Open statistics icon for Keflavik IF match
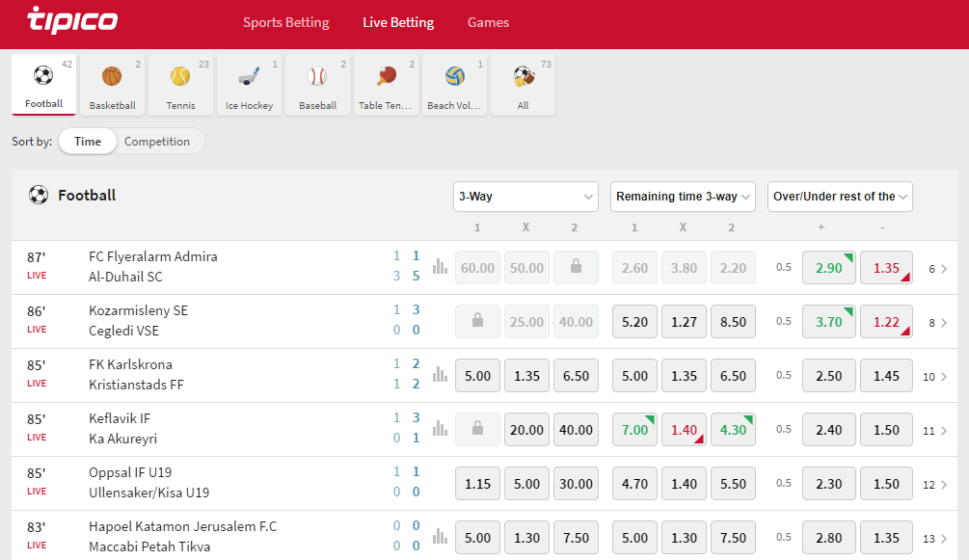The image size is (969, 560). 440,428
